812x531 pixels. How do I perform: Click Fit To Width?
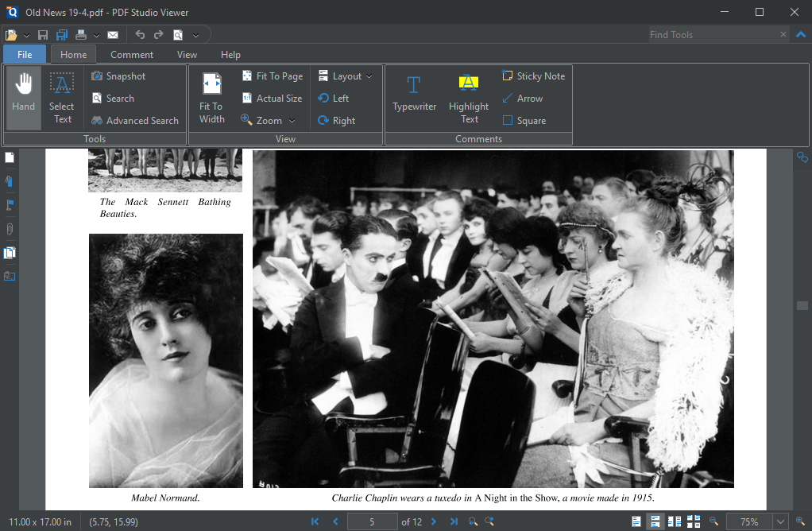coord(212,98)
